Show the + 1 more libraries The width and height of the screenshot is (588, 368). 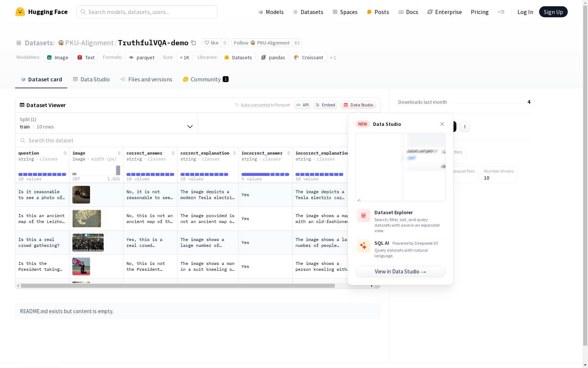pos(333,57)
